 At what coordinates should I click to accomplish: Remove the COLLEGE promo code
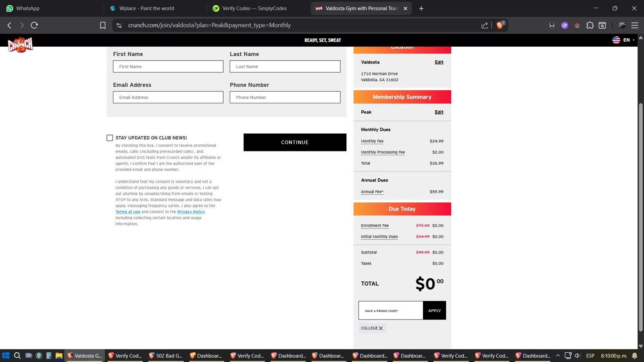pyautogui.click(x=381, y=328)
